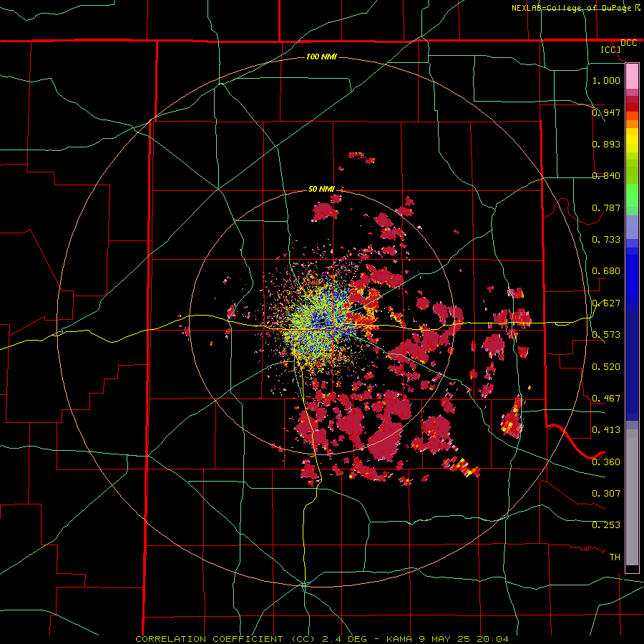
Task: Click the gray lower segment of color bar
Action: click(x=632, y=497)
